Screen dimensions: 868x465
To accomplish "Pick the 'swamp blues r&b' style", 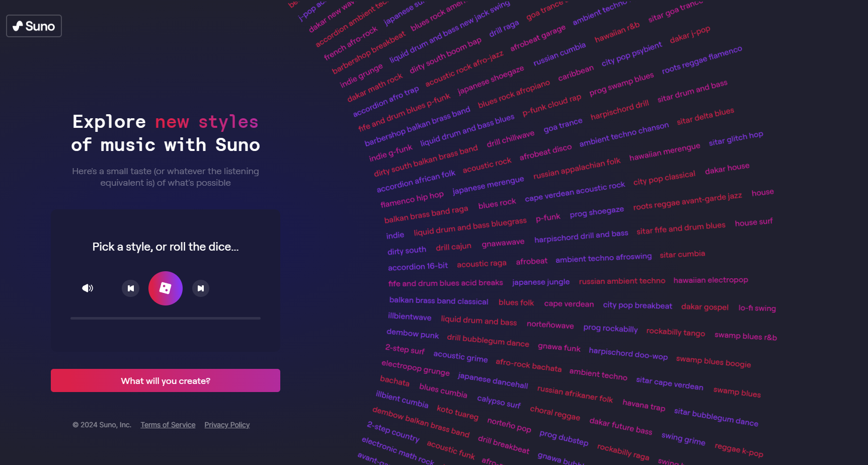I will pyautogui.click(x=746, y=336).
